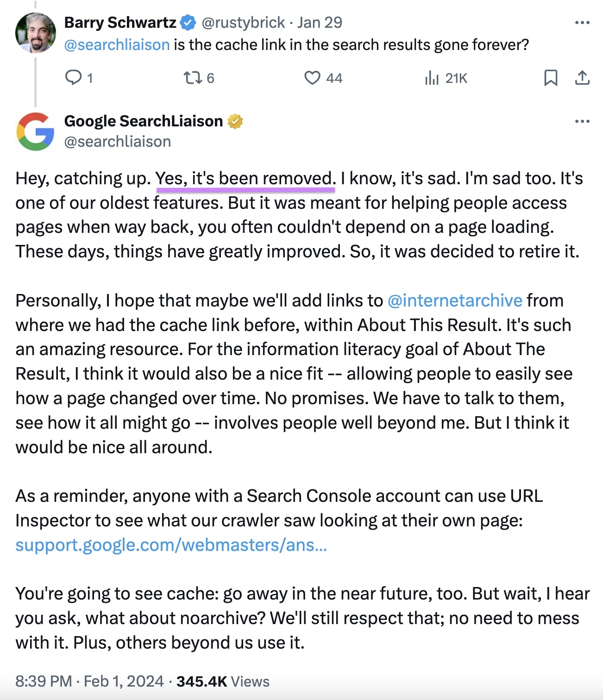Click Google SearchLiaison's gold verified badge

click(x=236, y=121)
